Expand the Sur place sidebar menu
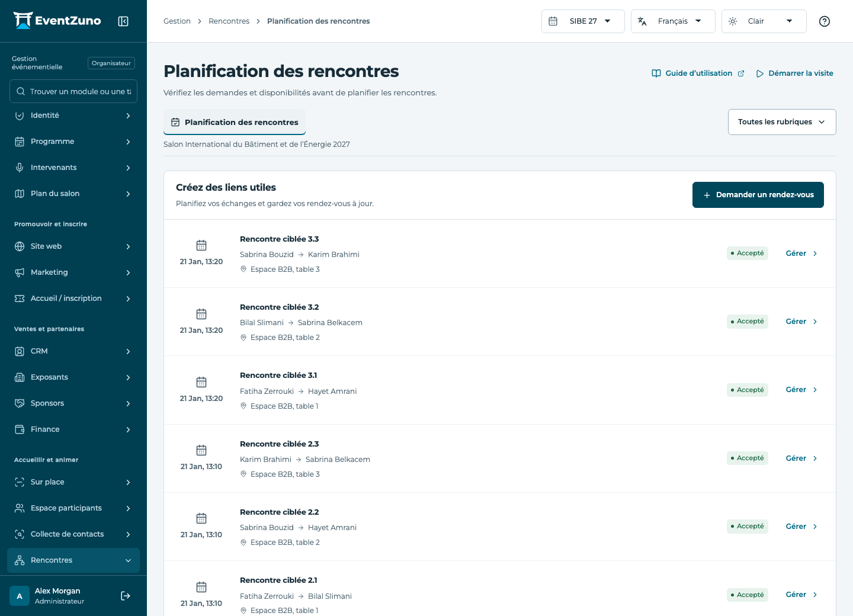This screenshot has height=616, width=853. coord(73,482)
